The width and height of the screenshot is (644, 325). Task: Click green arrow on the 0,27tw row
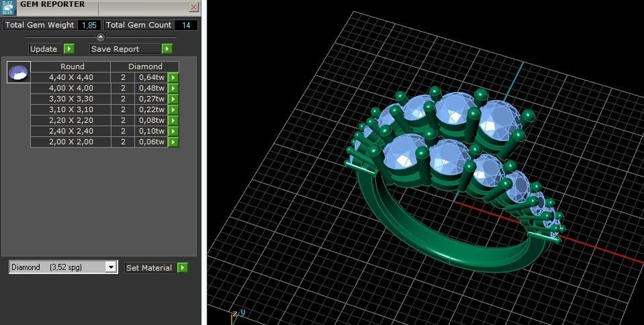173,99
